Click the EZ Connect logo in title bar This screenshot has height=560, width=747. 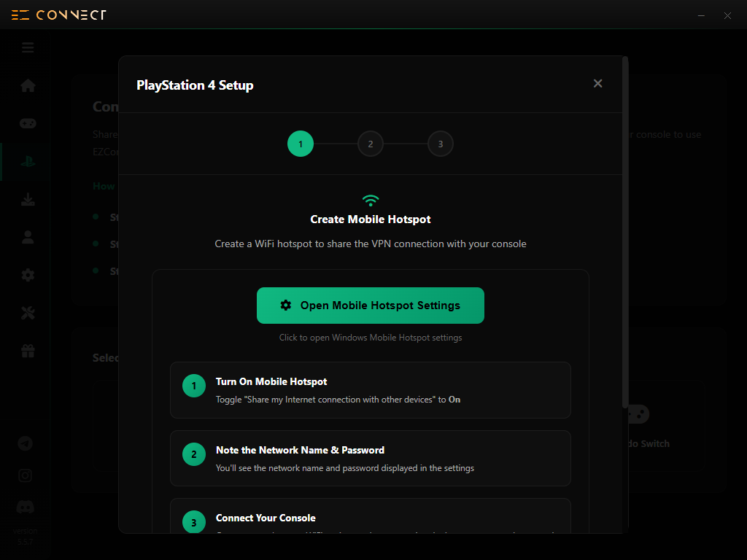pos(58,15)
